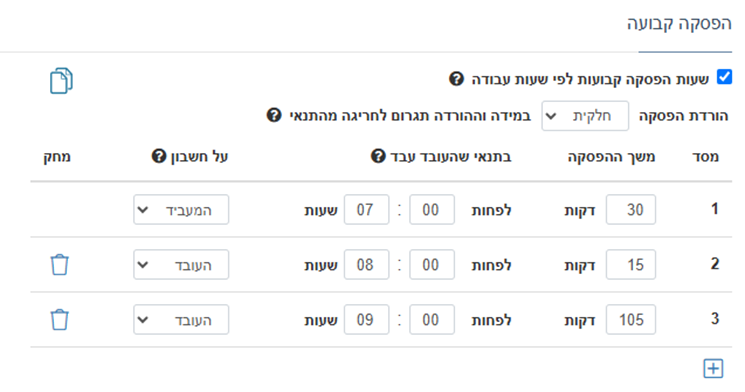745x392 pixels.
Task: Open row 2 על חשבון dropdown showing העובד
Action: [181, 265]
